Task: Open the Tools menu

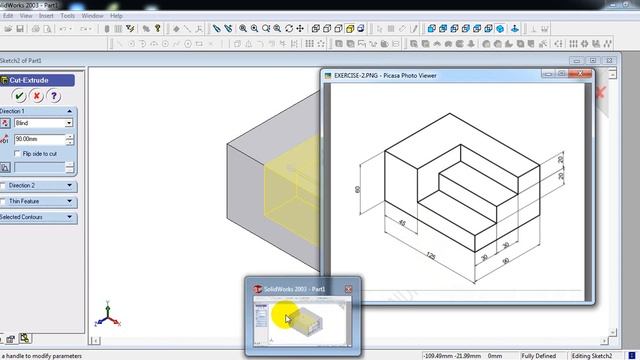Action: point(67,16)
